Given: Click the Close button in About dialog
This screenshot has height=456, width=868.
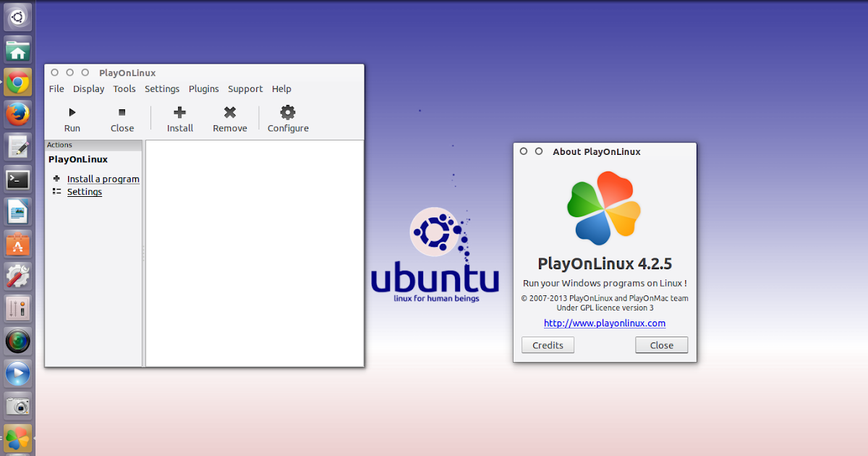Looking at the screenshot, I should (x=662, y=345).
